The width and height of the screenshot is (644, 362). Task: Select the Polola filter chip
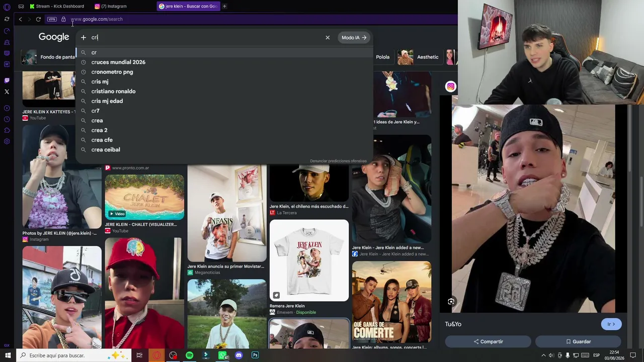click(x=383, y=57)
